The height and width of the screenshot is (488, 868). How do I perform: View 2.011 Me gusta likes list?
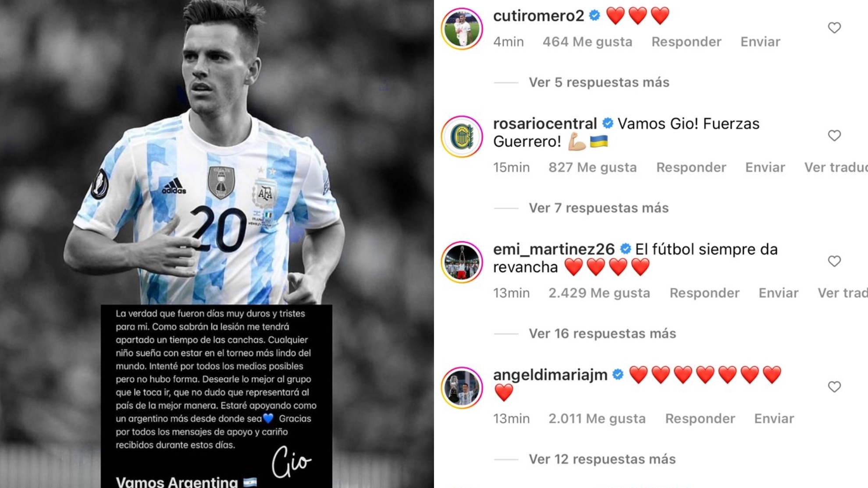coord(597,418)
